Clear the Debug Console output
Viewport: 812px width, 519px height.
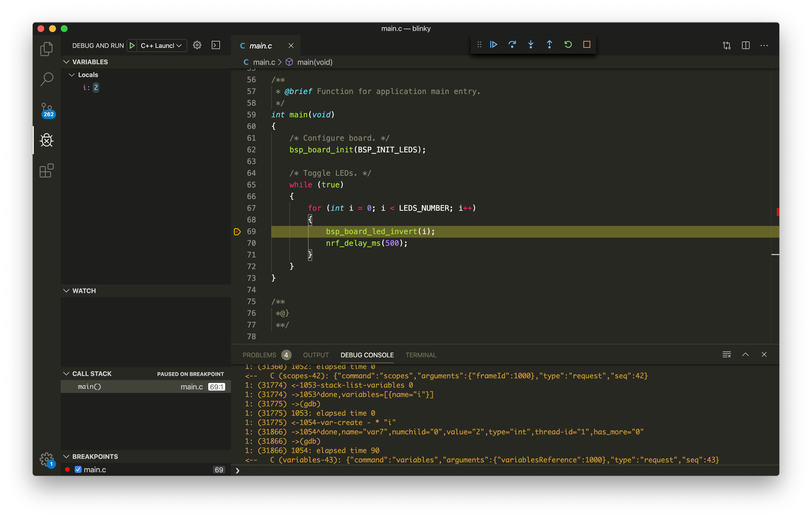pos(727,354)
